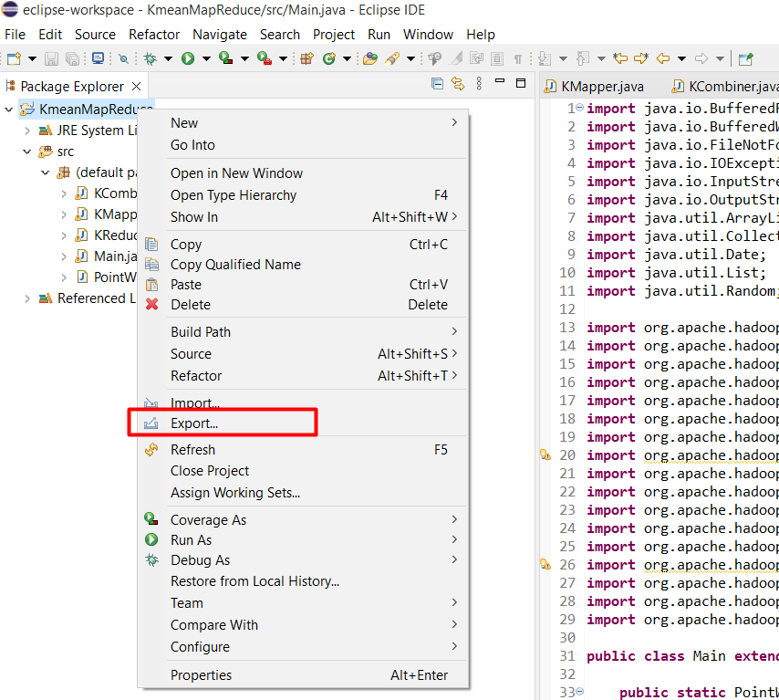Open the Build Path submenu
Image resolution: width=779 pixels, height=700 pixels.
click(201, 332)
